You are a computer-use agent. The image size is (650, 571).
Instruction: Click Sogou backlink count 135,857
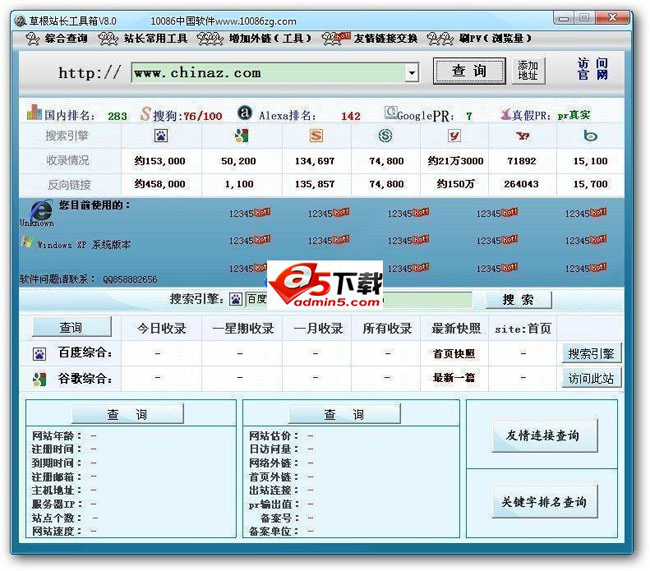pos(314,184)
